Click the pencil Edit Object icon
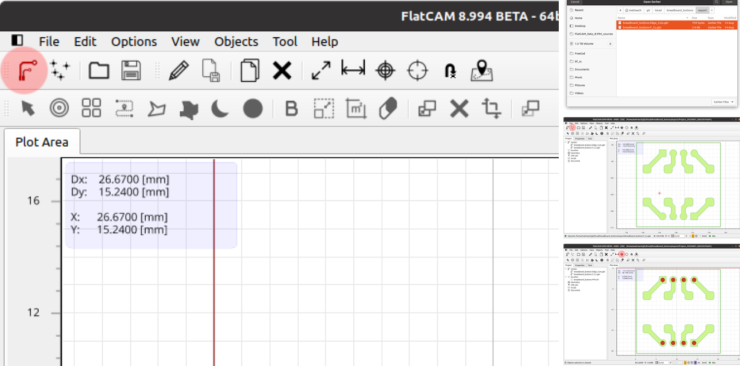The image size is (740, 366). pyautogui.click(x=178, y=70)
